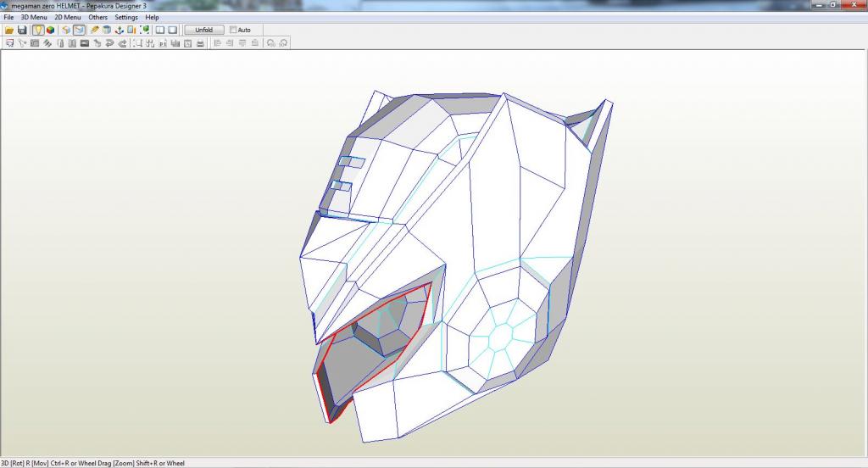Image resolution: width=868 pixels, height=468 pixels.
Task: Click the yellow box 3D model icon
Action: pos(66,30)
